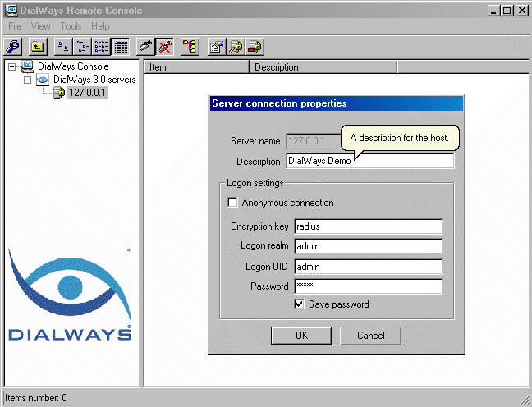Click the Encryption key field

(369, 226)
